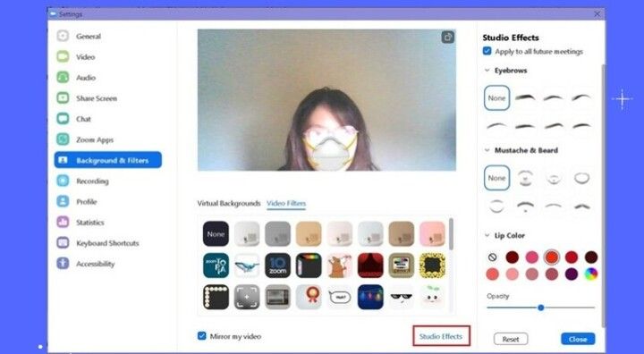The image size is (644, 354).
Task: Open Video settings icon
Action: (x=63, y=56)
